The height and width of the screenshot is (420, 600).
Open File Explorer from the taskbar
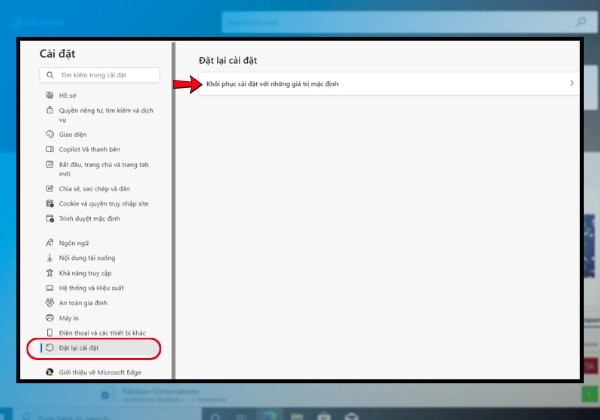pos(297,416)
